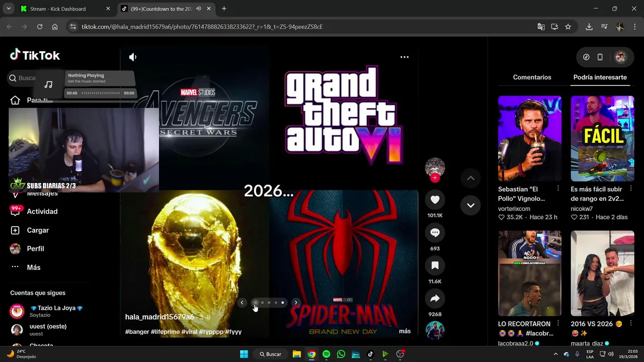Visit the vorterixcom profile link

click(x=514, y=209)
